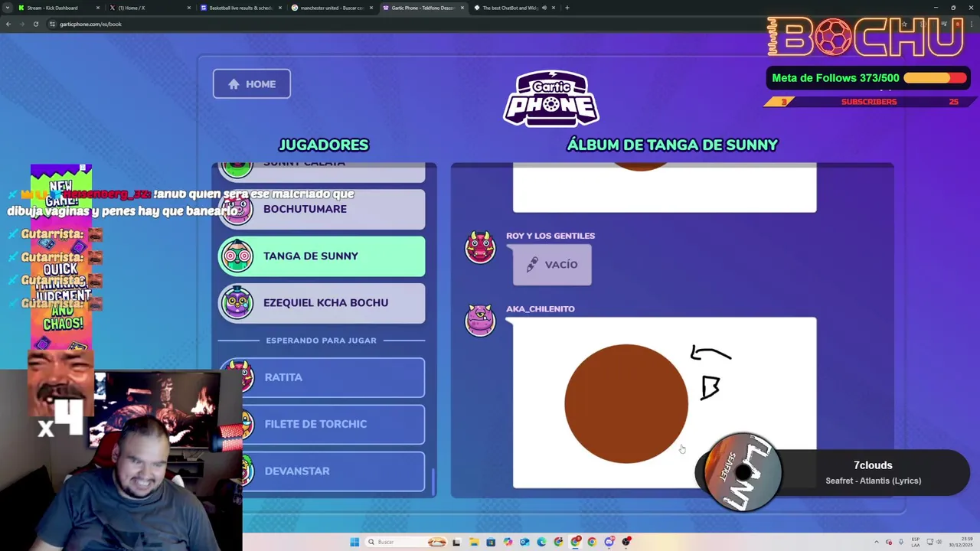
Task: Open the tab search dropdown
Action: [8, 8]
